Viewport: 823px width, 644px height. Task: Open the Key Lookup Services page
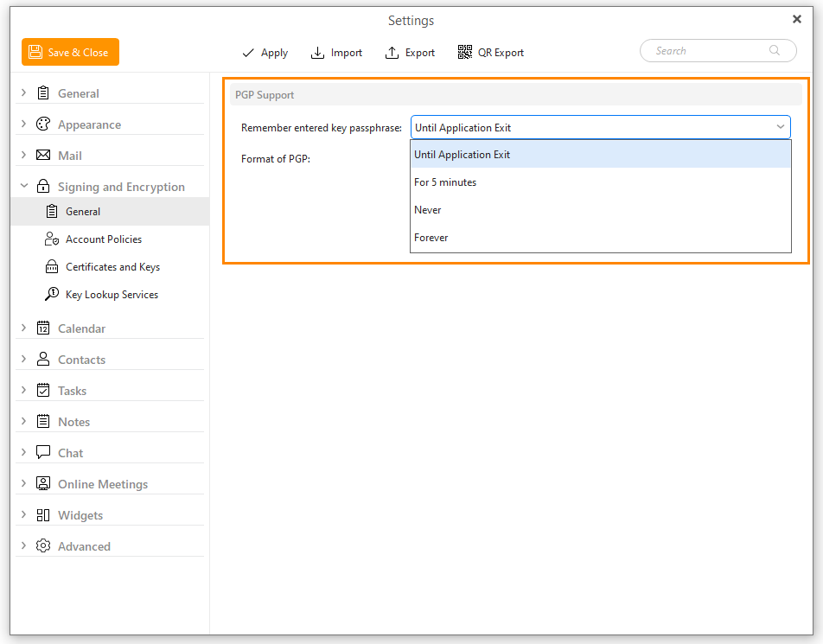pyautogui.click(x=111, y=295)
